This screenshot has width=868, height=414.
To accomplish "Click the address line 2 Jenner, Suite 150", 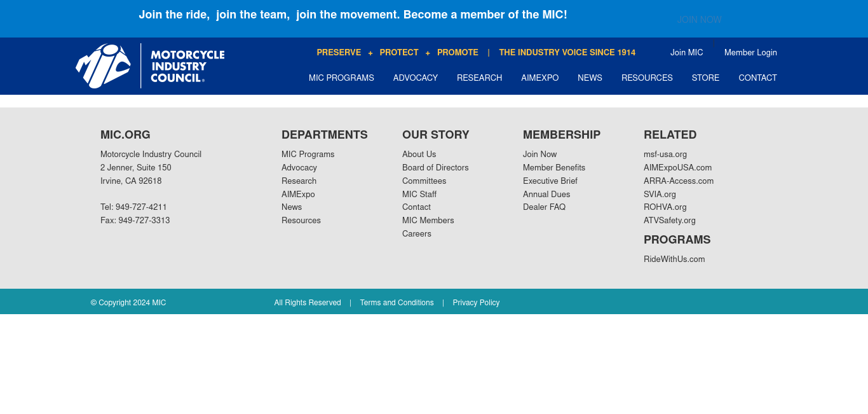I will (136, 168).
